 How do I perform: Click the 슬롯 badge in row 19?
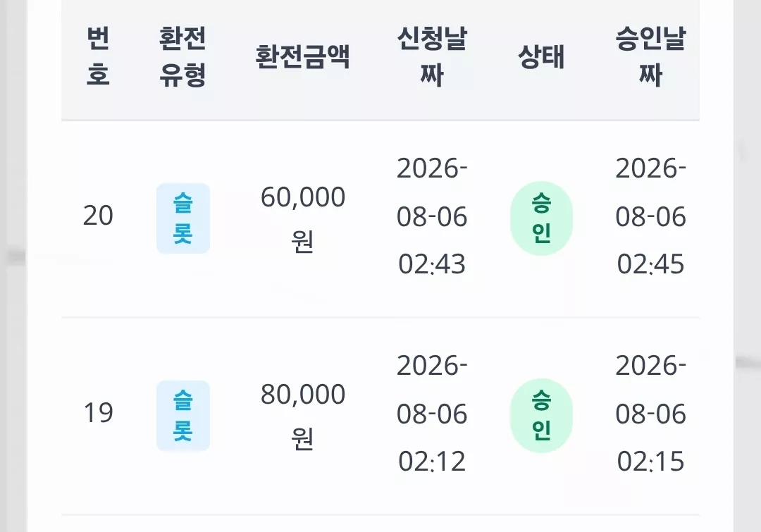pos(183,416)
